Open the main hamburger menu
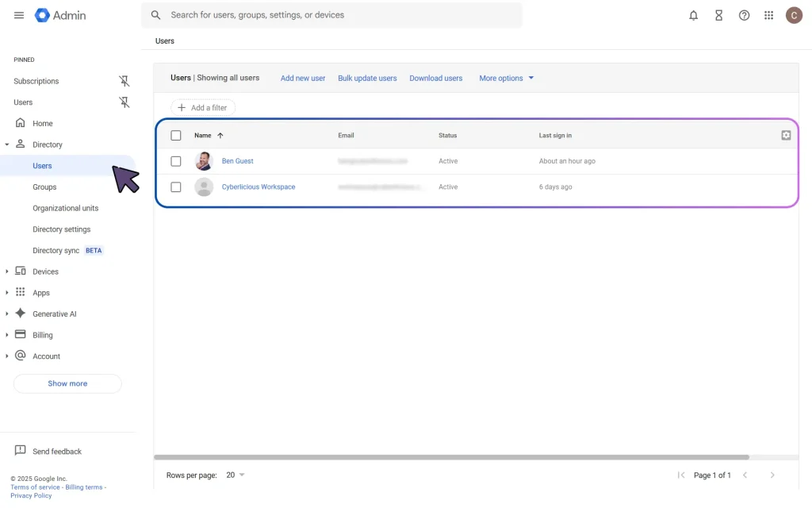This screenshot has height=508, width=812. pyautogui.click(x=19, y=15)
